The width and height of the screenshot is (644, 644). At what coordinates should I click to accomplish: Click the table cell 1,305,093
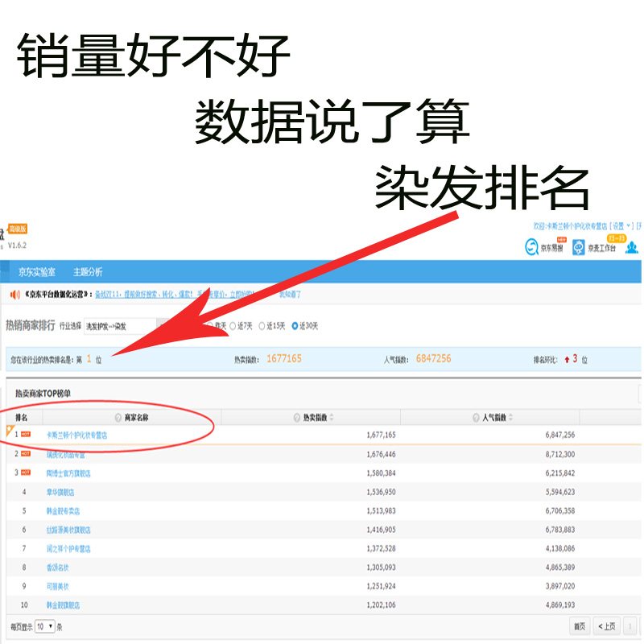point(381,568)
